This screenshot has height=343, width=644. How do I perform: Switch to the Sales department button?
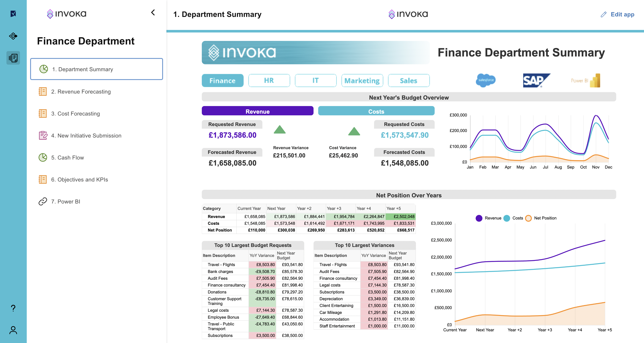coord(409,81)
